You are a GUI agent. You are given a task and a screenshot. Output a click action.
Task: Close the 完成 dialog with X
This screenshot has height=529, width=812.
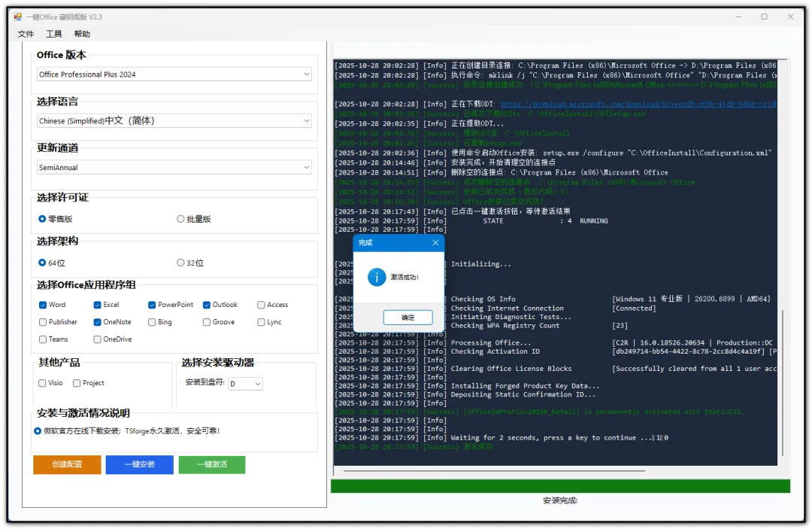(x=435, y=242)
